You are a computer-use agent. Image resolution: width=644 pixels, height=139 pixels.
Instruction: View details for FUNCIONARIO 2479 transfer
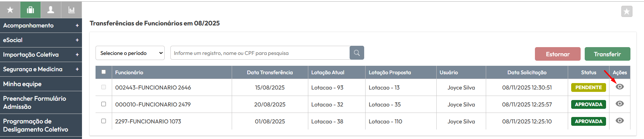pos(620,104)
